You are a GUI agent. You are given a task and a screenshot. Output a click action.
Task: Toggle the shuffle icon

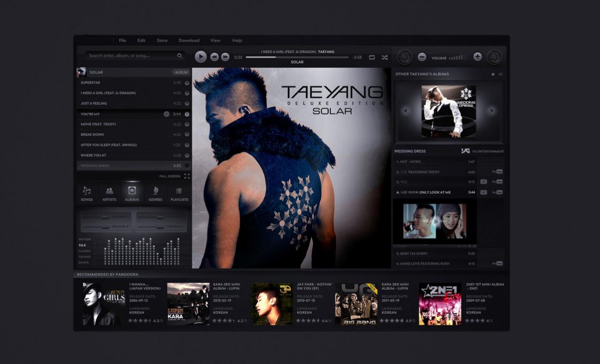pos(385,57)
